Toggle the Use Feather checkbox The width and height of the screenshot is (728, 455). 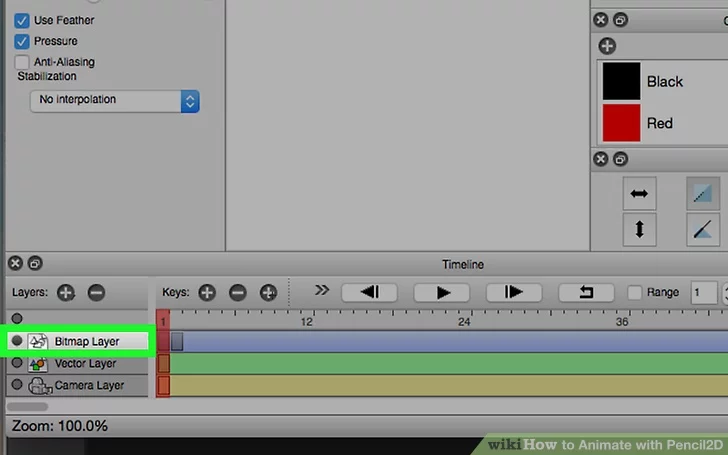click(x=21, y=21)
